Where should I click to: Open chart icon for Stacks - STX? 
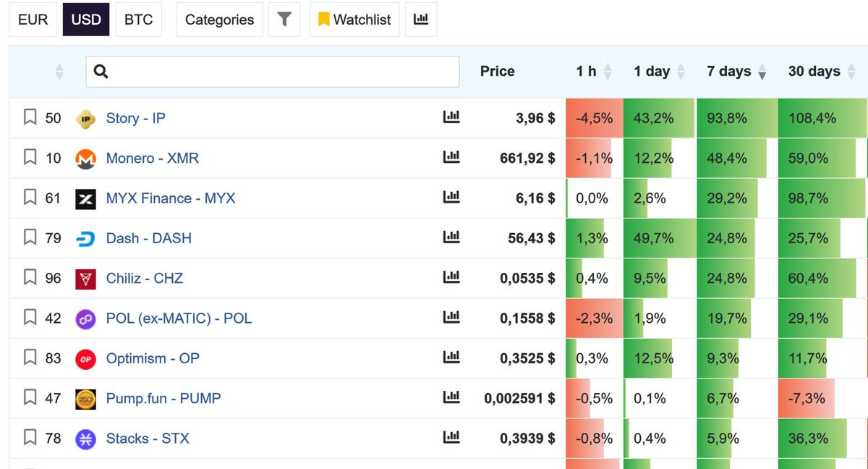pos(451,436)
